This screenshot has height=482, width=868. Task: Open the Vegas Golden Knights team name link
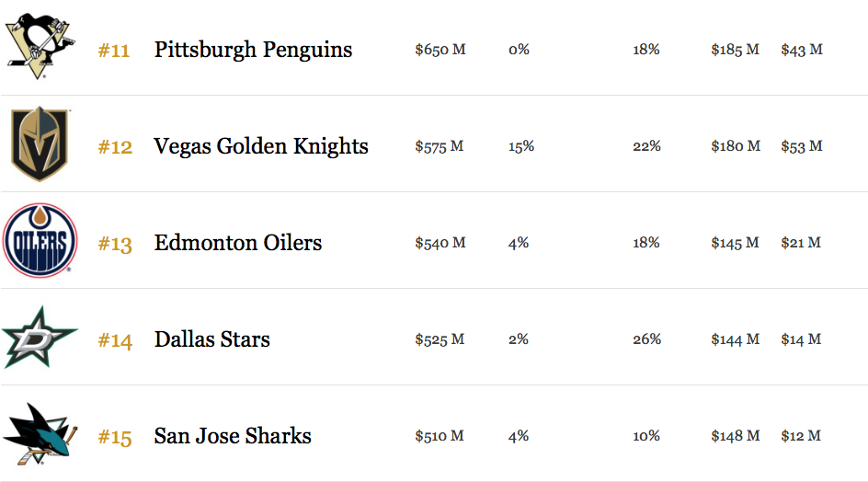click(x=261, y=146)
